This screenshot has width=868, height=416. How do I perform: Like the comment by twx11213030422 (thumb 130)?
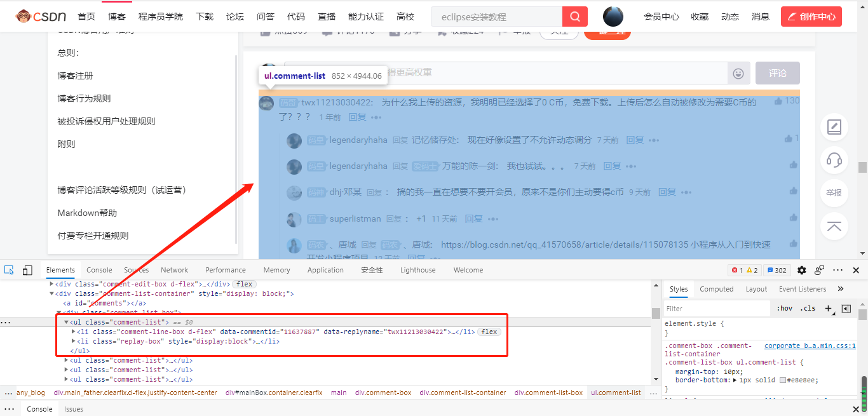(x=778, y=101)
